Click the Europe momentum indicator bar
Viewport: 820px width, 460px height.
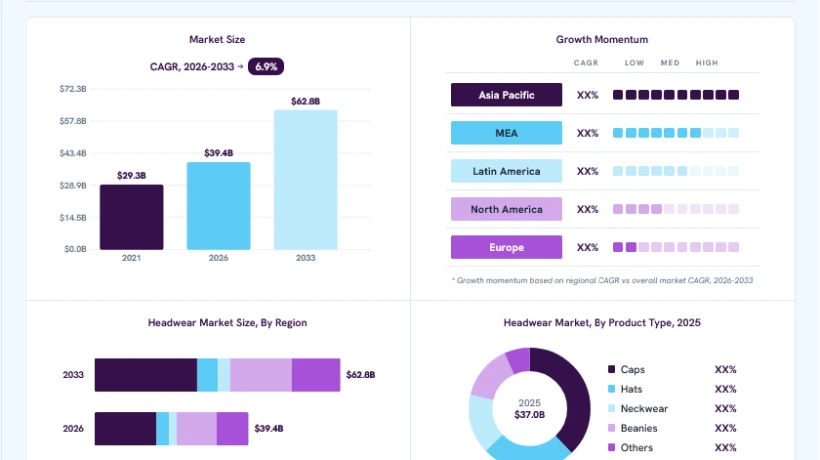pyautogui.click(x=676, y=247)
